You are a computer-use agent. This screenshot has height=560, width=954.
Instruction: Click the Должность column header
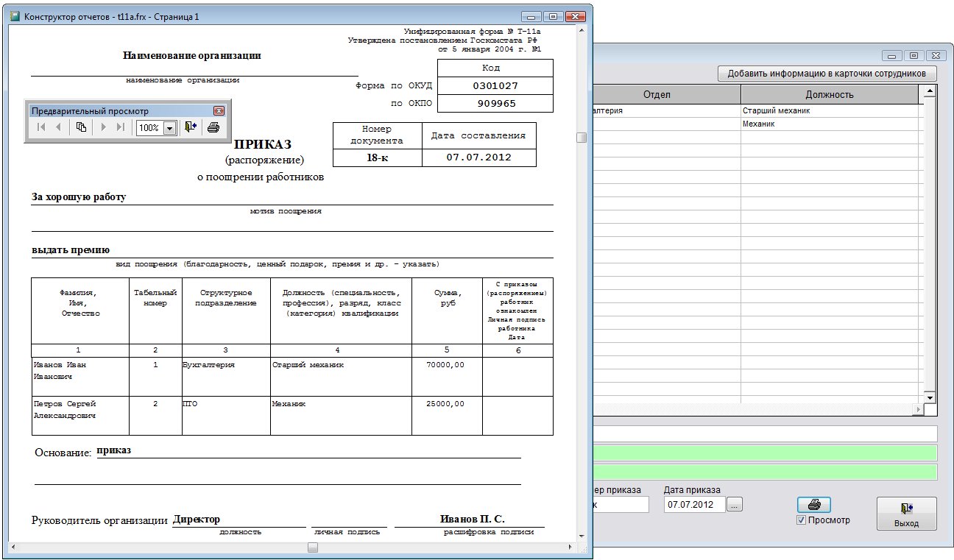coord(829,94)
